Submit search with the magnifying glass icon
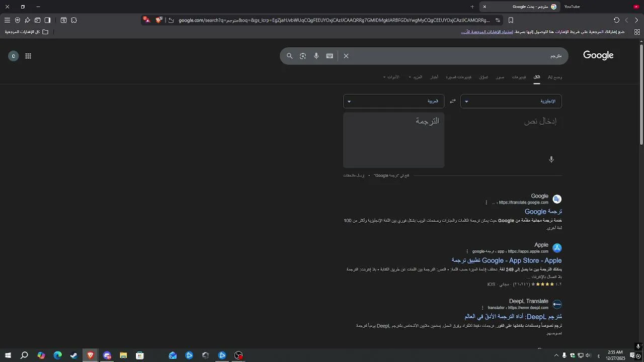The image size is (644, 362). (289, 56)
